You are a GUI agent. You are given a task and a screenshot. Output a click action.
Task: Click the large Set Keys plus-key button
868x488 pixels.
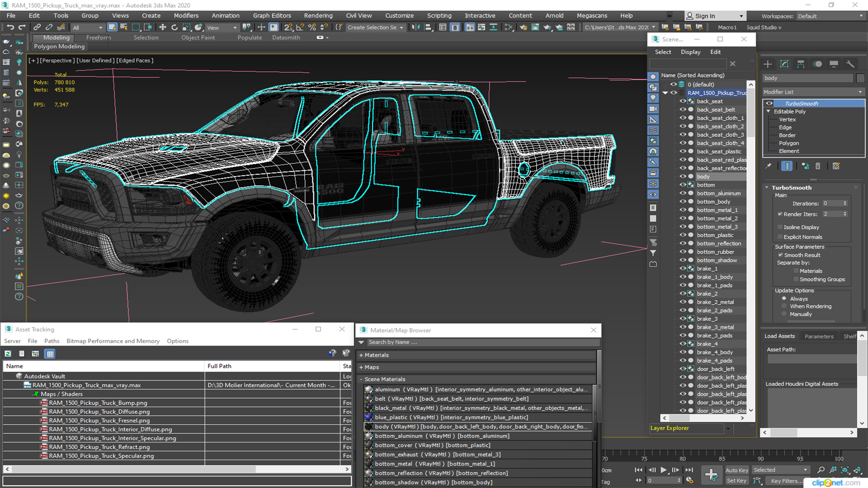711,475
